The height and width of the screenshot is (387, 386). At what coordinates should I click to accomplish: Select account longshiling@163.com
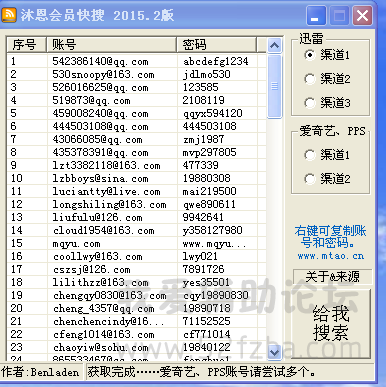pos(109,204)
